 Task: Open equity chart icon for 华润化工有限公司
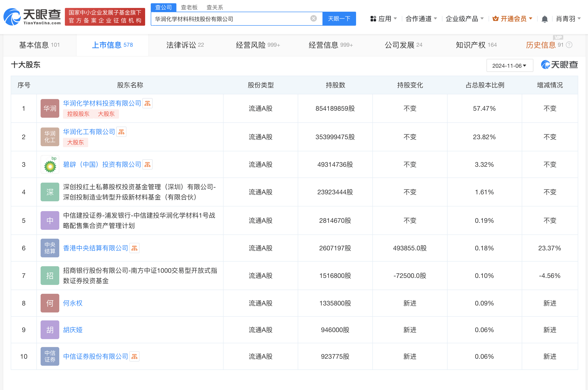click(121, 132)
